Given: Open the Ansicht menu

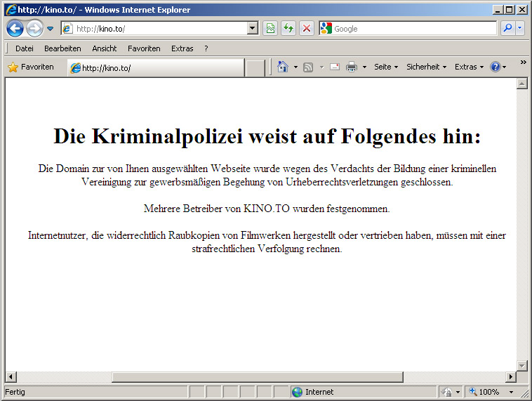Looking at the screenshot, I should [x=105, y=48].
